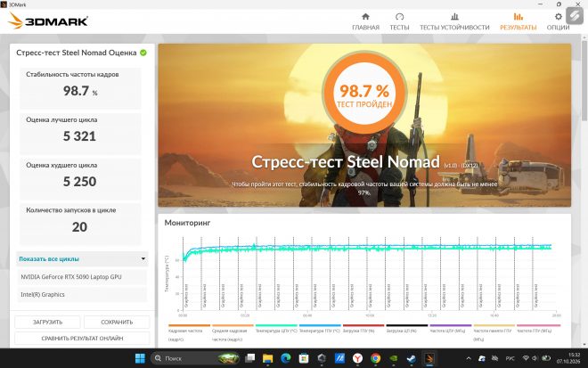
Task: Click the volume tray icon
Action: 535,358
